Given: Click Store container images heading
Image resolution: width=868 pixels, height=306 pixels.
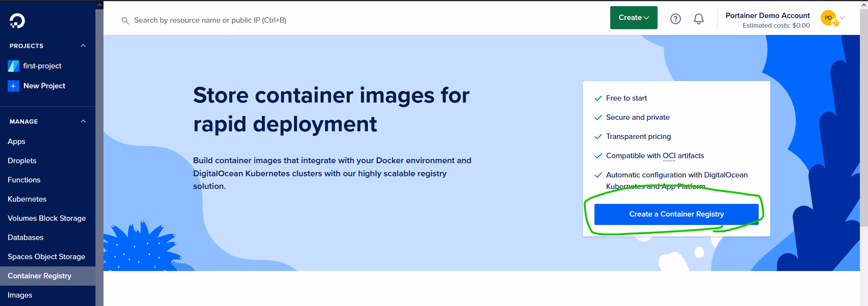Looking at the screenshot, I should [x=331, y=110].
